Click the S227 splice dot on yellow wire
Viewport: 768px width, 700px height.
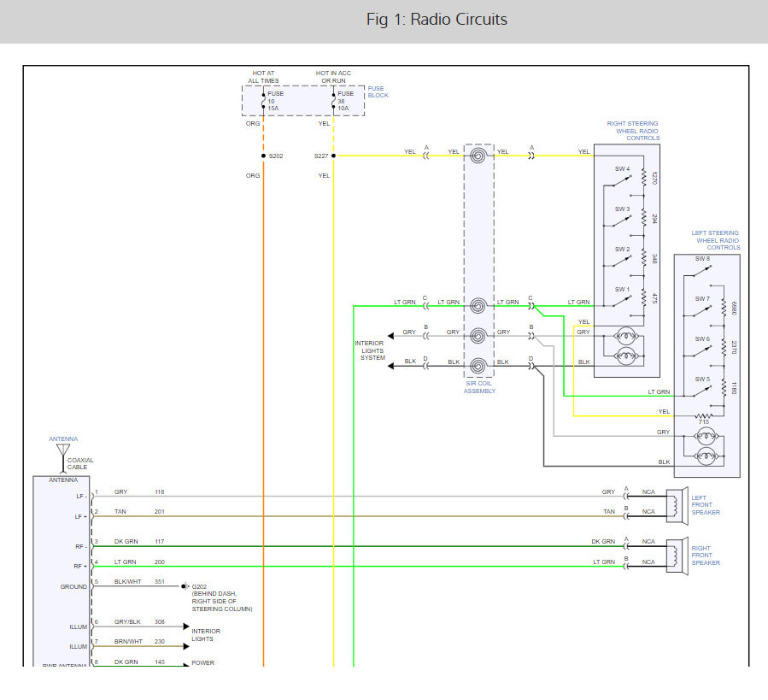[x=333, y=156]
